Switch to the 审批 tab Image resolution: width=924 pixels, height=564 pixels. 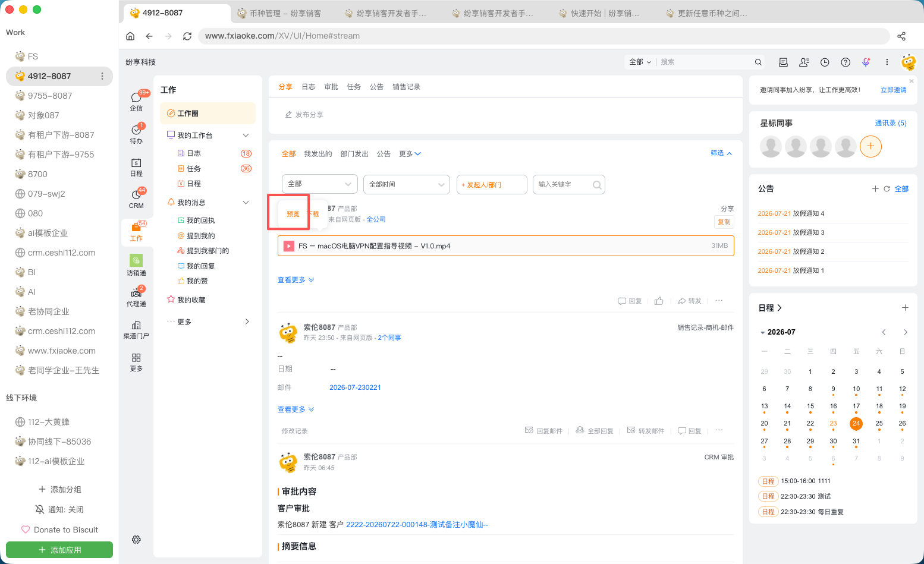coord(331,87)
